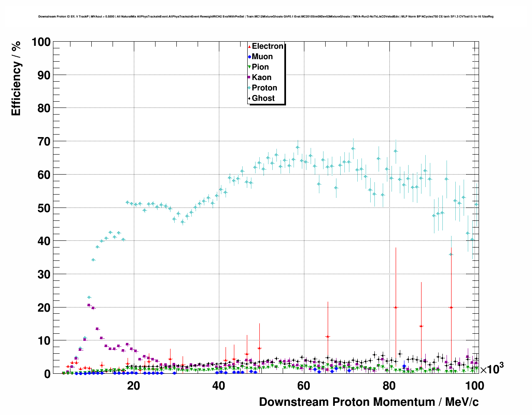
Task: Click the "Muon" legend label
Action: click(262, 57)
